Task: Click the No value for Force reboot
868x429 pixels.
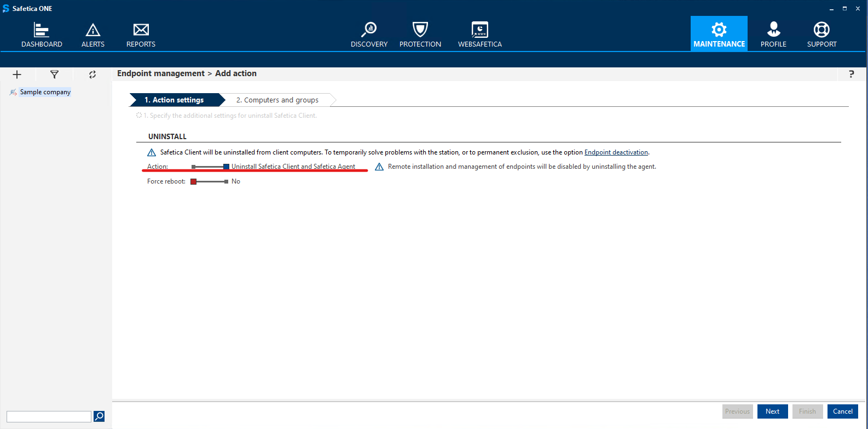Action: [x=236, y=181]
